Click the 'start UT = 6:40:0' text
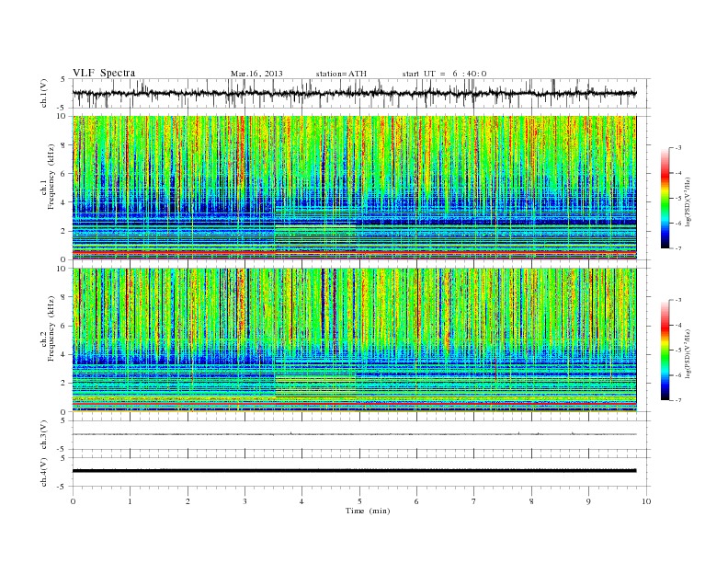 coord(444,74)
